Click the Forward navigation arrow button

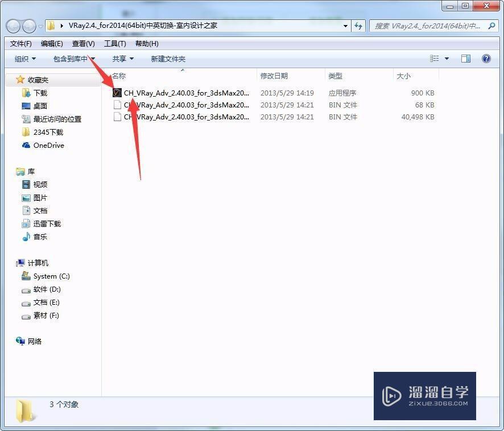tap(29, 26)
